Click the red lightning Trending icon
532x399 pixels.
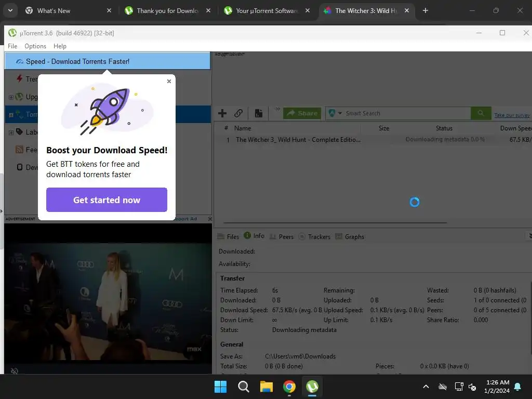pyautogui.click(x=20, y=79)
